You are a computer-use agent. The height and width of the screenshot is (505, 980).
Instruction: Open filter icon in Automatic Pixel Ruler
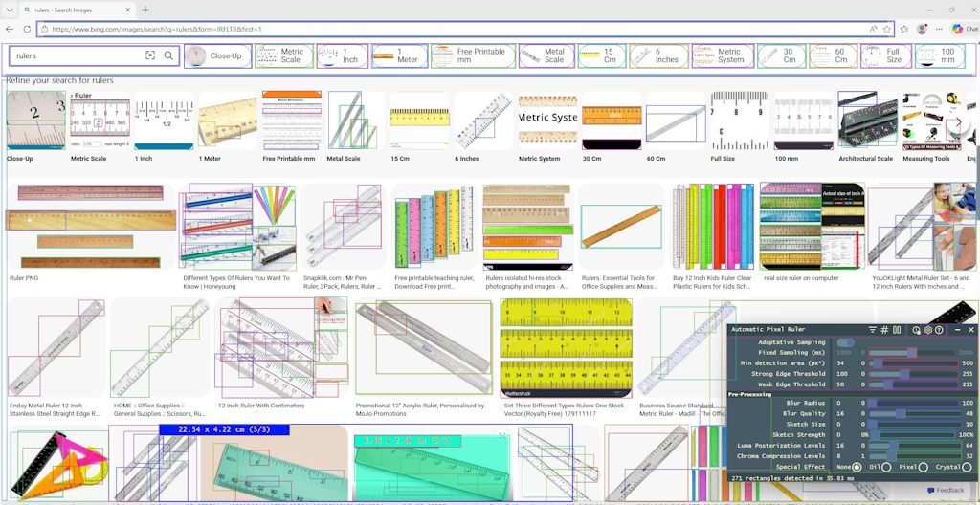tap(873, 330)
